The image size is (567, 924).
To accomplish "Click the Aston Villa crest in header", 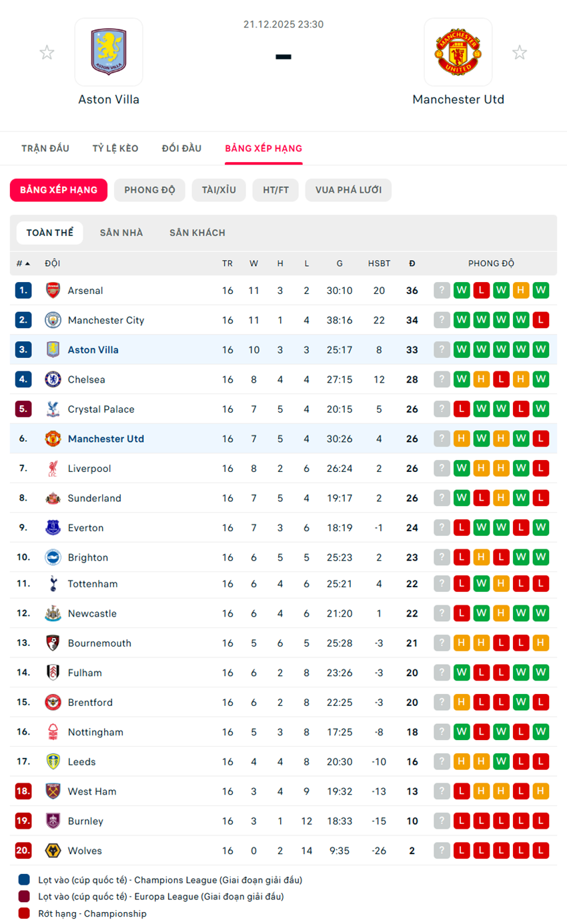I will (x=109, y=52).
